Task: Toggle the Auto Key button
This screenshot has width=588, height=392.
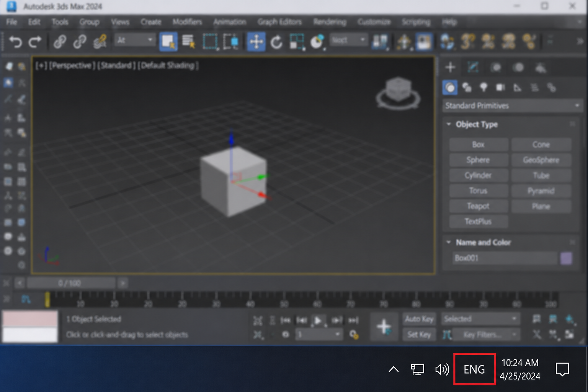Action: point(420,319)
